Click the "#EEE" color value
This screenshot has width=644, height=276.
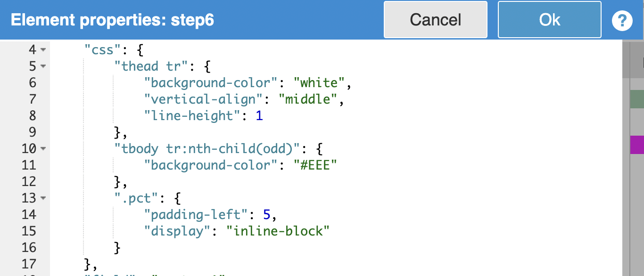click(x=316, y=165)
